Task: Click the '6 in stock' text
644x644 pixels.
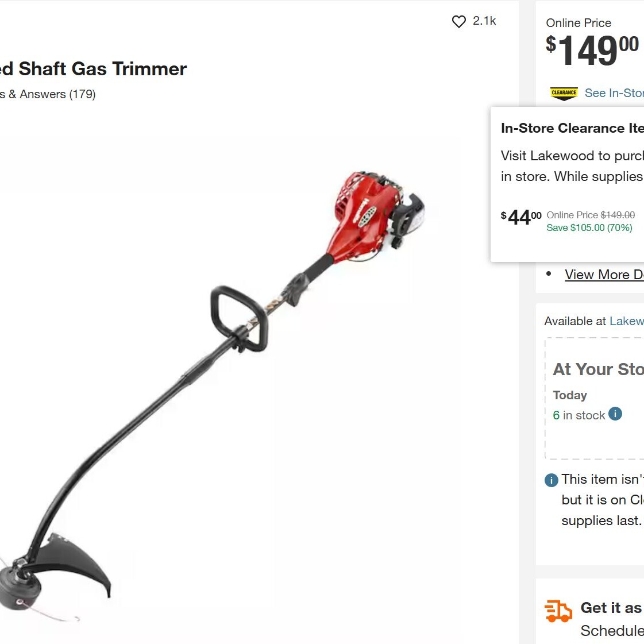Action: pyautogui.click(x=579, y=415)
